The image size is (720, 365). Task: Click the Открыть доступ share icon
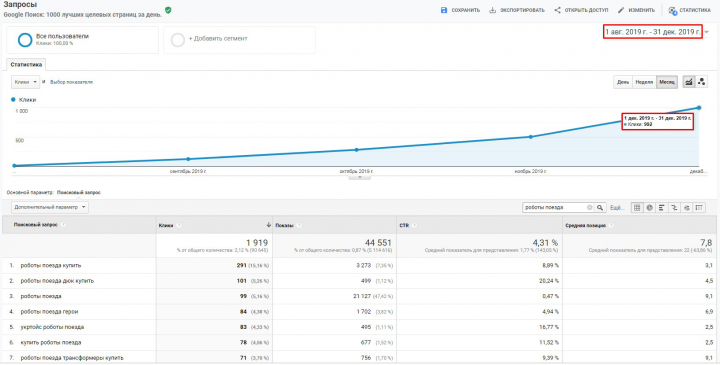click(x=557, y=10)
